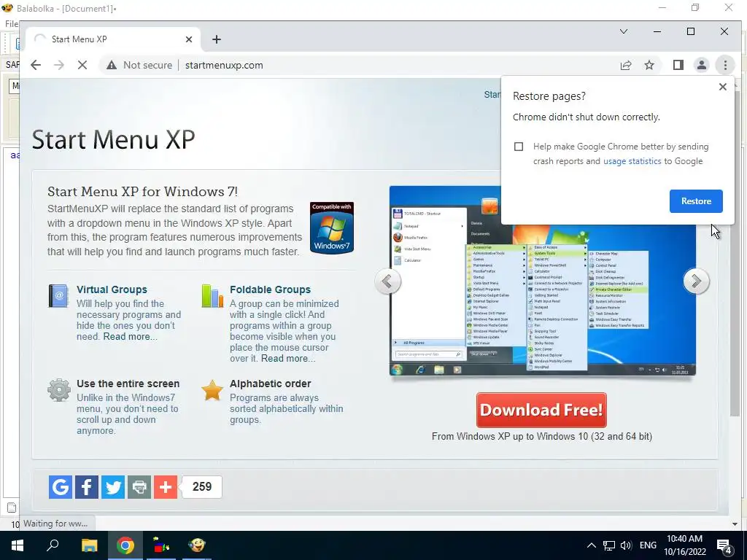Click Chrome icon in taskbar
747x560 pixels.
[125, 545]
